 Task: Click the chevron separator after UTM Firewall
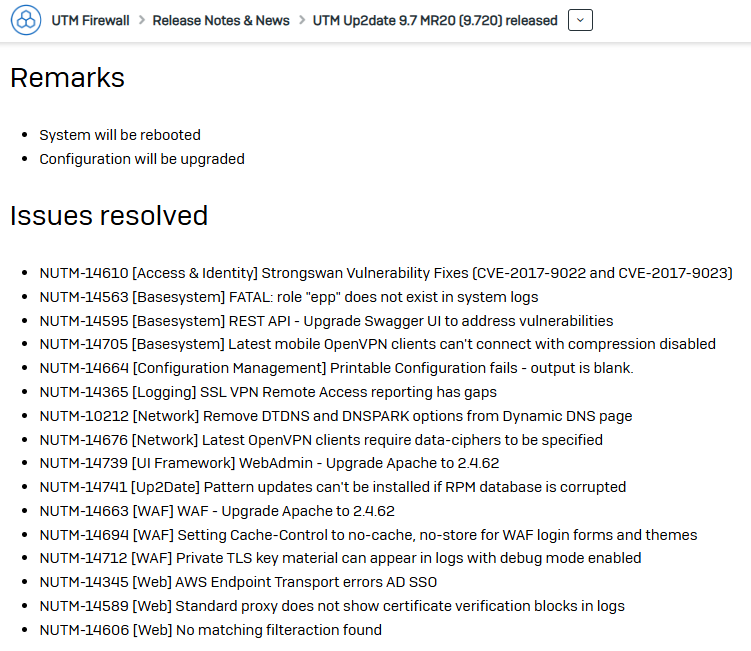142,21
